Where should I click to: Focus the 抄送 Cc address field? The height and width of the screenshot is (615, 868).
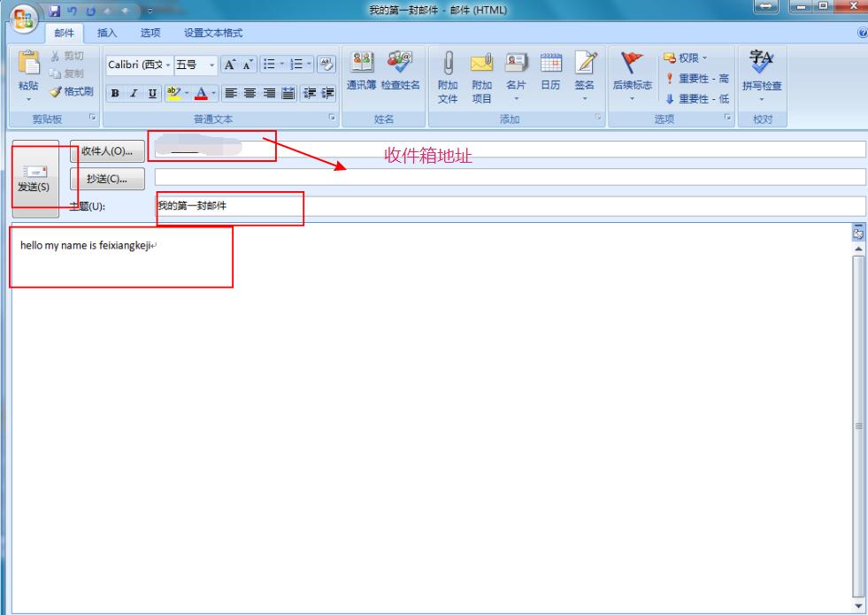click(x=510, y=177)
